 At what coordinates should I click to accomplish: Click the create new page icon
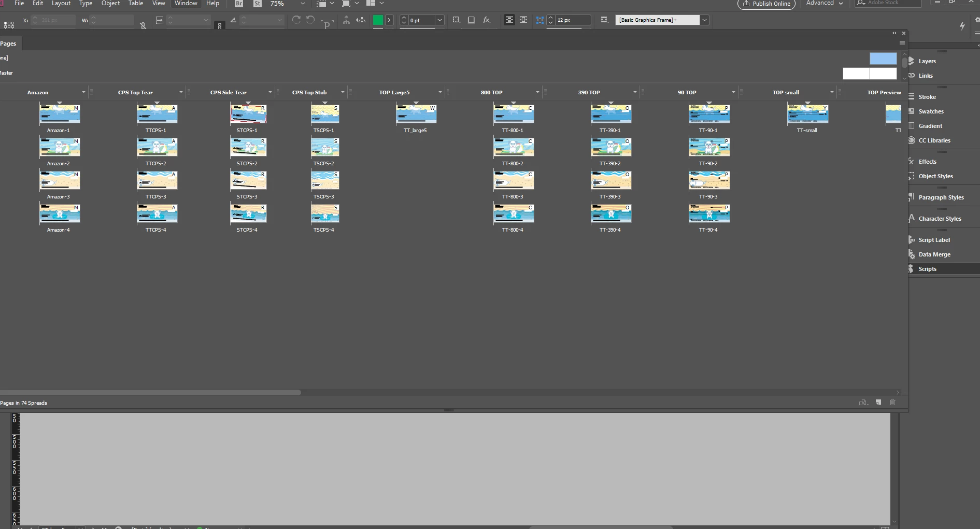(x=878, y=402)
